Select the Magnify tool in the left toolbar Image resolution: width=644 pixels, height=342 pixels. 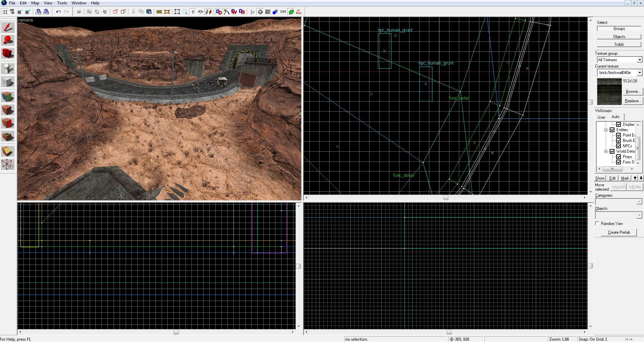coord(8,40)
